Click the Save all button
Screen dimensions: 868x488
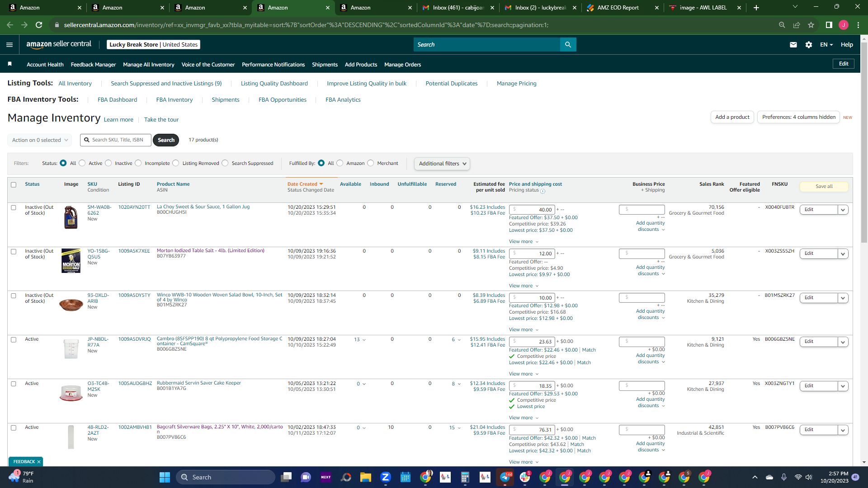click(824, 187)
